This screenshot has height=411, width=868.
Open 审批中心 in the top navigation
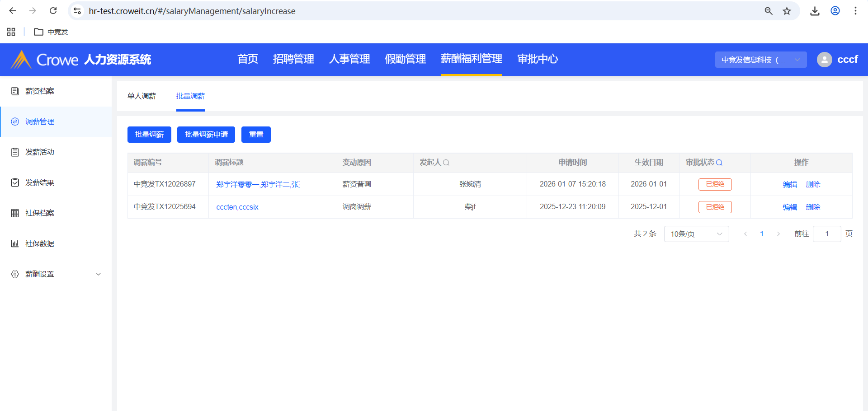tap(537, 59)
